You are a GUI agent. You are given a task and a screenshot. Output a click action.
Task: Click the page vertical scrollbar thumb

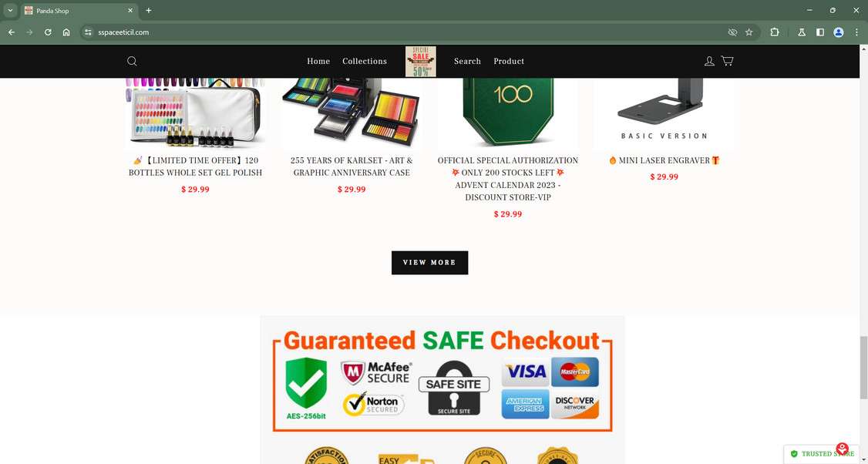point(863,367)
